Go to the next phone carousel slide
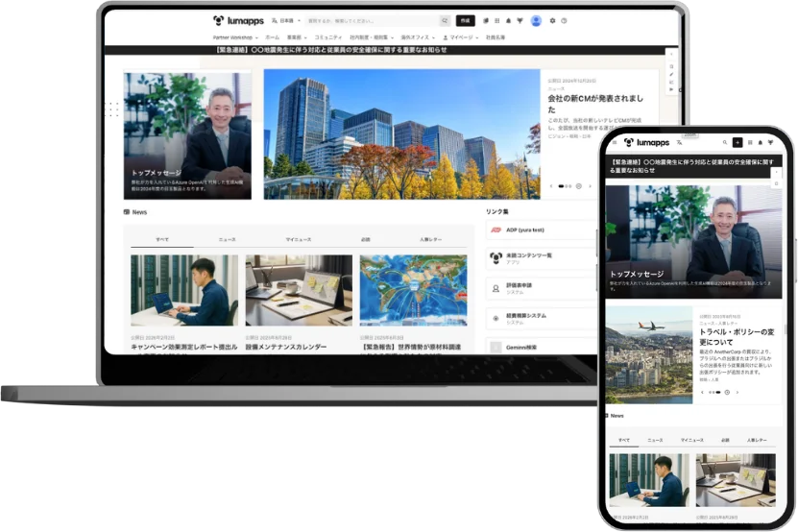 [x=738, y=393]
